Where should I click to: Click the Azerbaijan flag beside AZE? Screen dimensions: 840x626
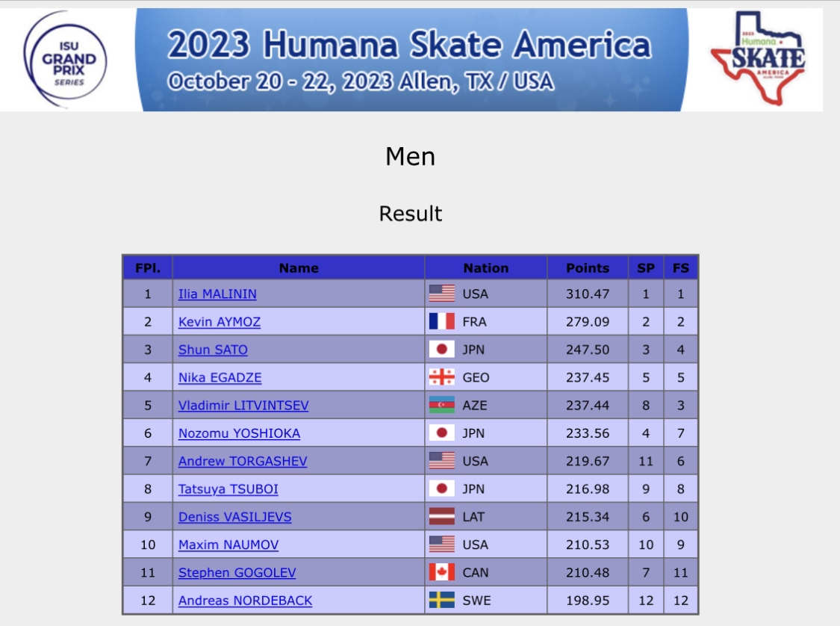441,405
